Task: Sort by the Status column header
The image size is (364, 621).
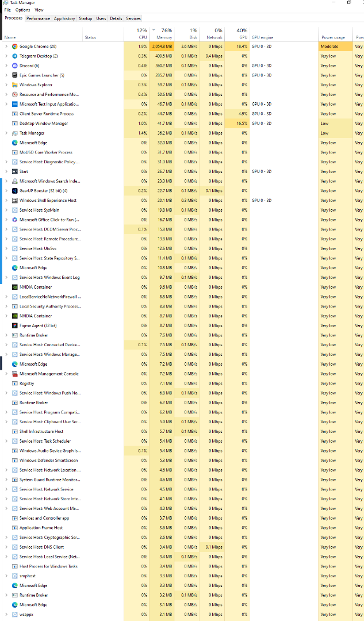Action: 104,34
